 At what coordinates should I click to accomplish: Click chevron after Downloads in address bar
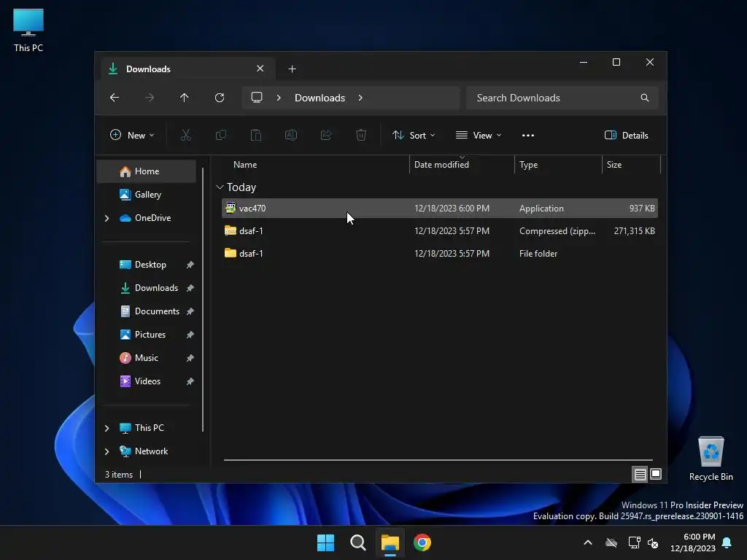click(x=360, y=98)
